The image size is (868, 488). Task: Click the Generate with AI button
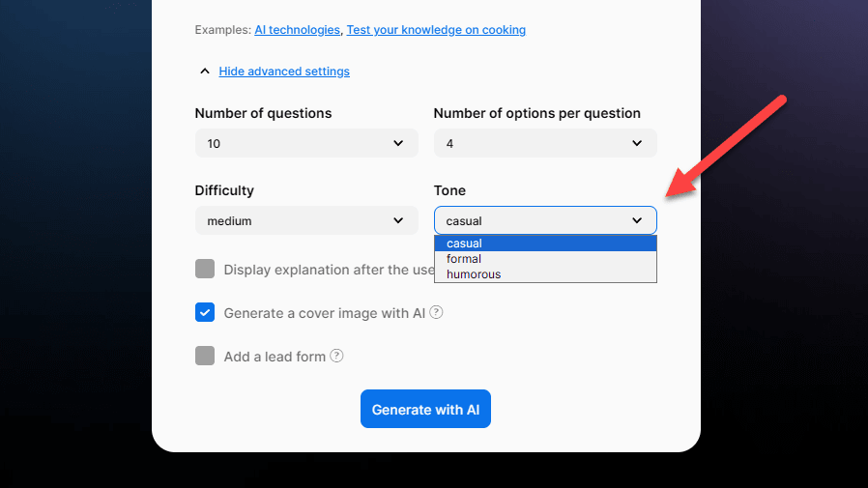point(425,409)
